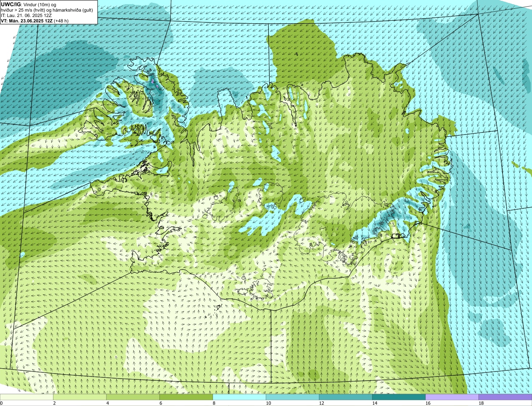Screen dimensions: 532x406
Task: Click the '14' label on the color scale
Action: pyautogui.click(x=375, y=403)
